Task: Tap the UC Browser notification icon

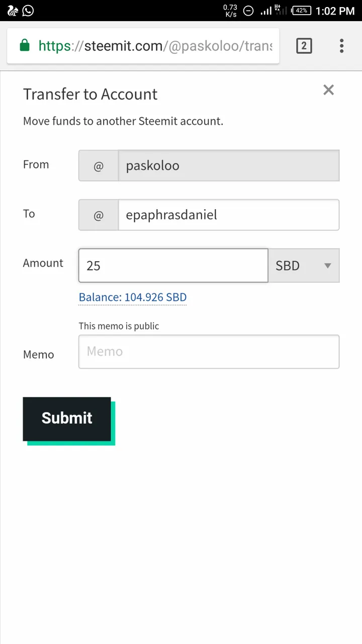Action: point(13,11)
